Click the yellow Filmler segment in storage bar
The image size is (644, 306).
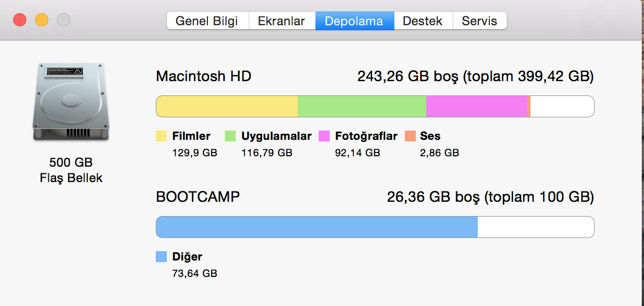(x=227, y=106)
